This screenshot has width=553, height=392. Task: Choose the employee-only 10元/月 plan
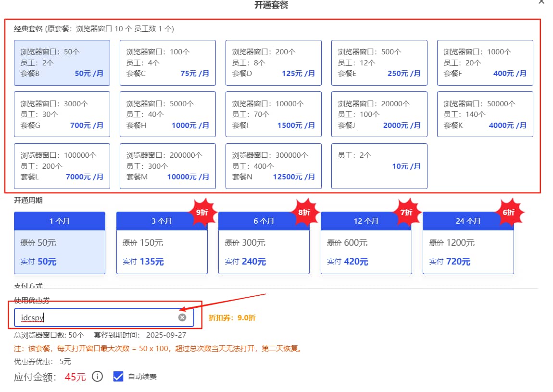click(x=379, y=165)
